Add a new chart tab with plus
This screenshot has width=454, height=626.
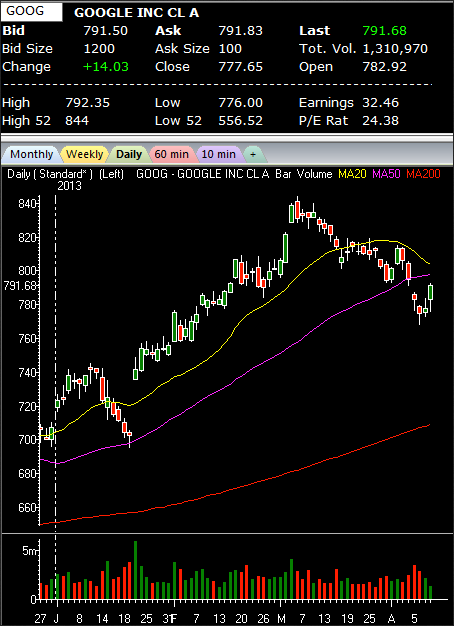pyautogui.click(x=253, y=154)
